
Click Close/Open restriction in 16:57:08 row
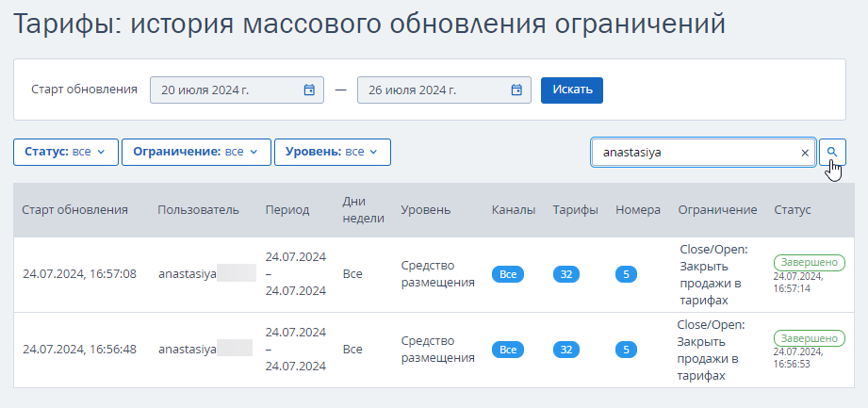tap(713, 274)
